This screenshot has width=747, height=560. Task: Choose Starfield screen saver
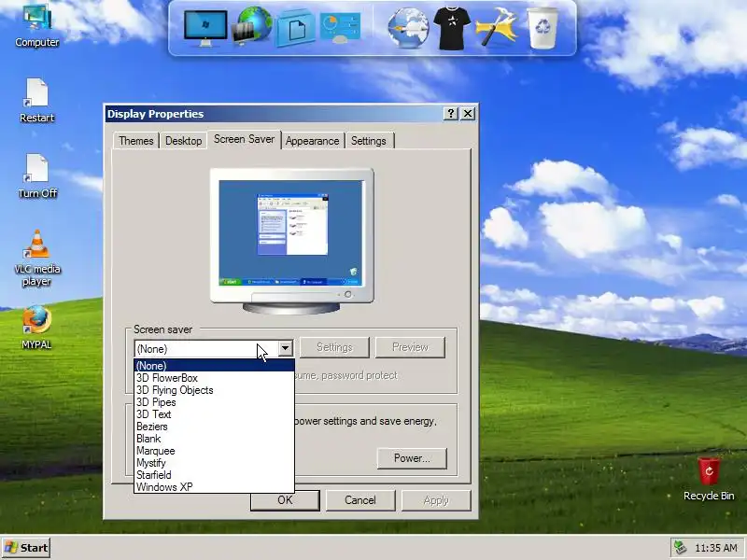pyautogui.click(x=215, y=475)
